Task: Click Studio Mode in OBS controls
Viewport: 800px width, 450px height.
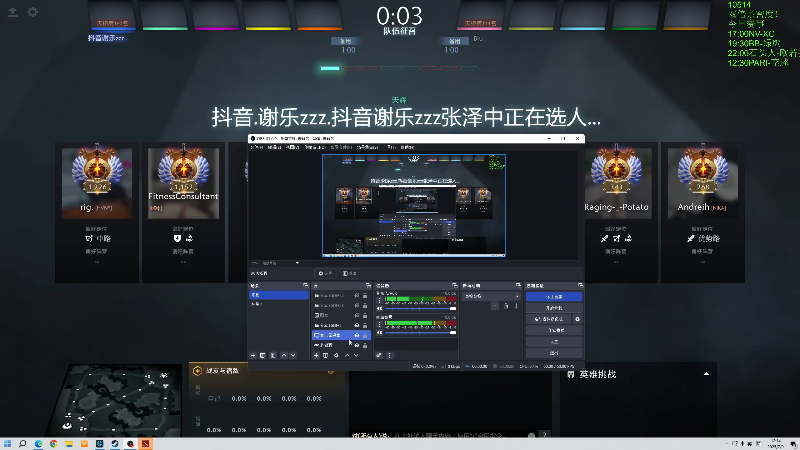Action: click(x=554, y=330)
